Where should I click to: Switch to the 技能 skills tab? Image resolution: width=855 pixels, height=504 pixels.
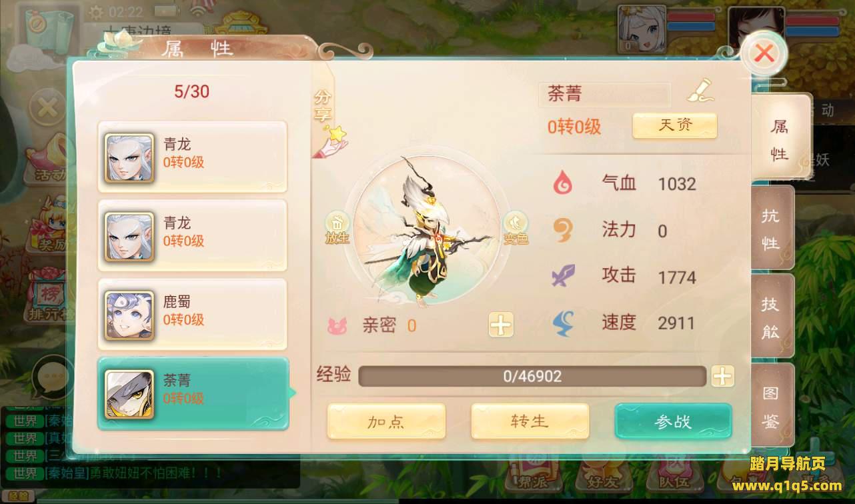(772, 317)
